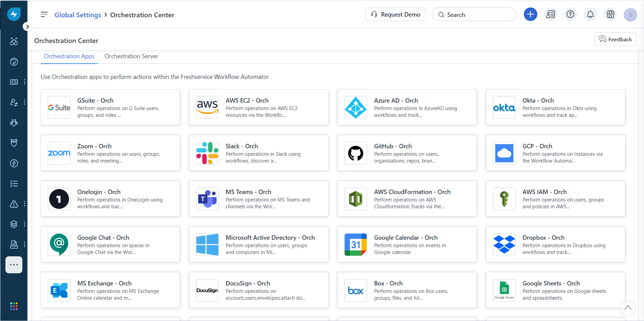Viewport: 644px width, 321px height.
Task: Expand submenu dots beside the person-with-arrows icon
Action: [25, 102]
